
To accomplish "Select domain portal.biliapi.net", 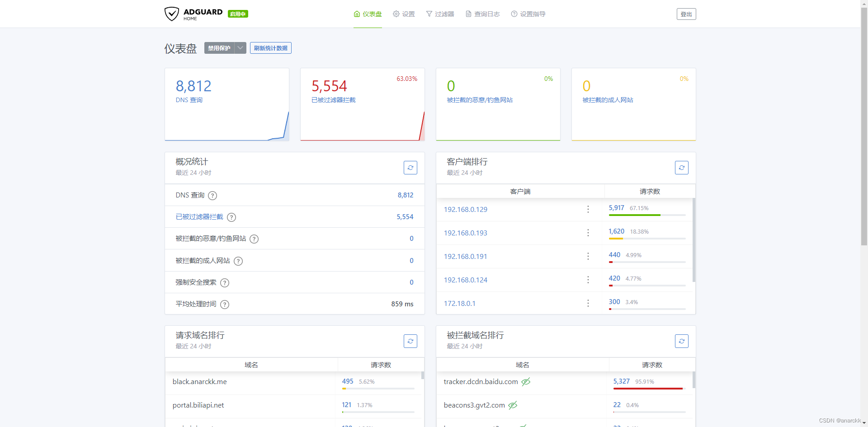I will (198, 405).
